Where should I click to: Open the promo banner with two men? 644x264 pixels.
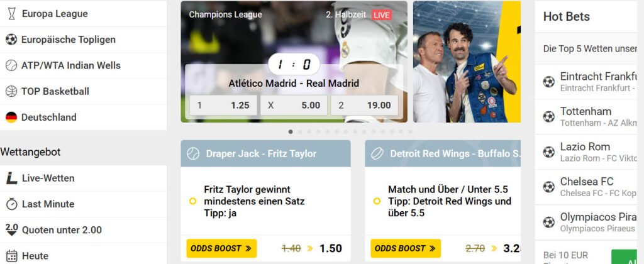[467, 62]
